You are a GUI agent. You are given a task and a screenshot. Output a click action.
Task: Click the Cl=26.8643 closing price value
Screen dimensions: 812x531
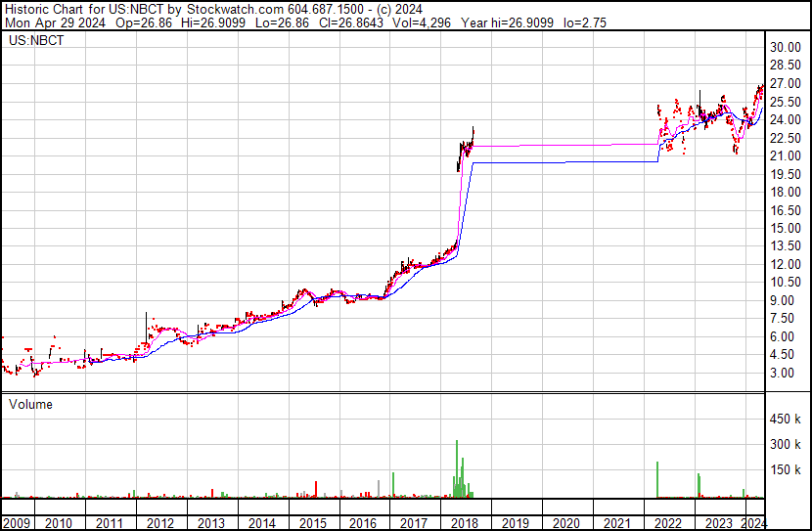[x=351, y=22]
